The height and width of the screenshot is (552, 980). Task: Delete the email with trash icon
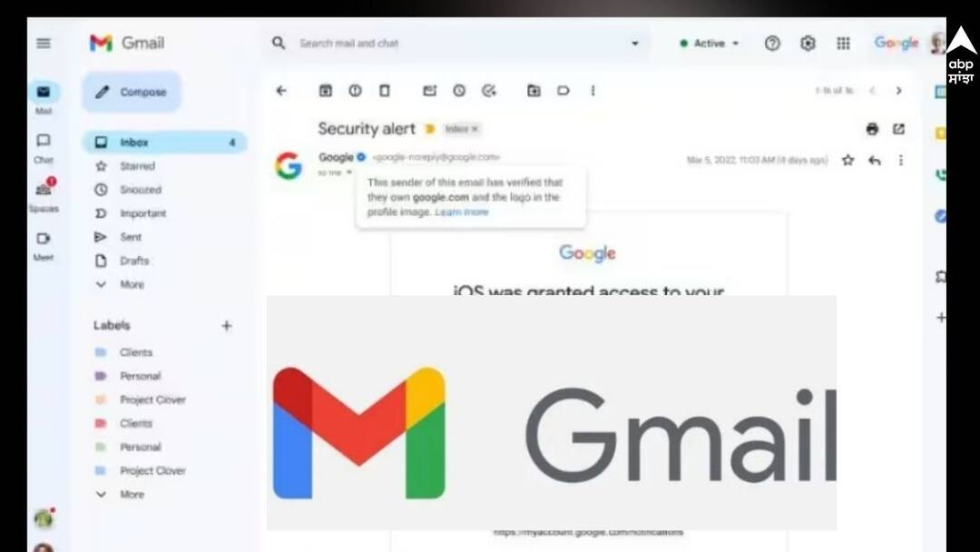[x=385, y=91]
